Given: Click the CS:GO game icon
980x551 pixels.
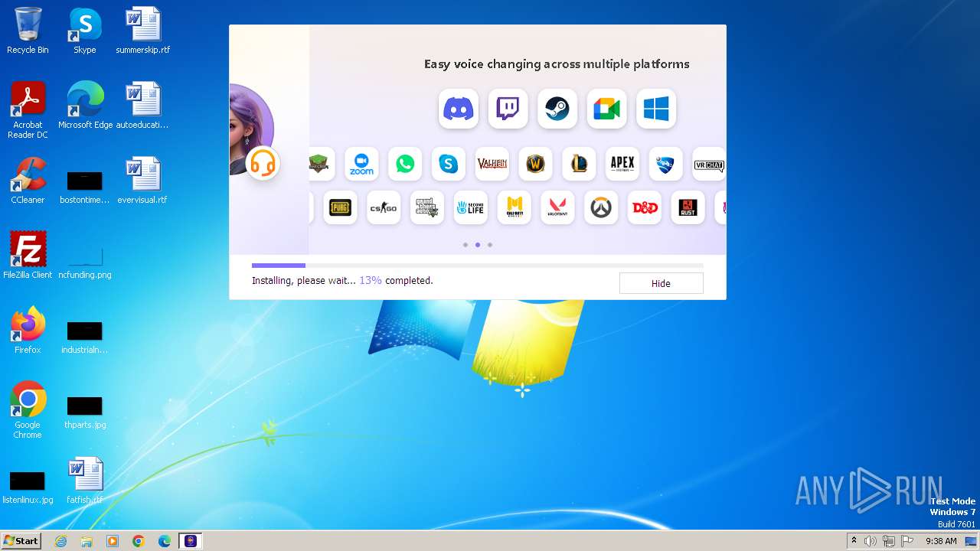Looking at the screenshot, I should tap(384, 207).
